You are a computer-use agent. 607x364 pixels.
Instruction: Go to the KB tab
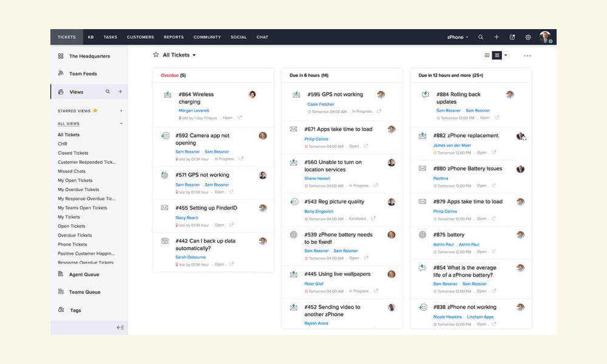tap(90, 37)
